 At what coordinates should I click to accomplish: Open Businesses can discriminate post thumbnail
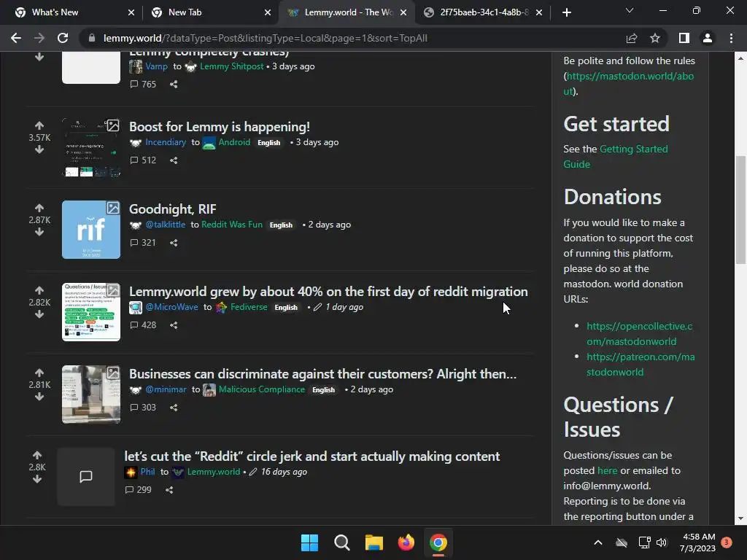pos(91,394)
